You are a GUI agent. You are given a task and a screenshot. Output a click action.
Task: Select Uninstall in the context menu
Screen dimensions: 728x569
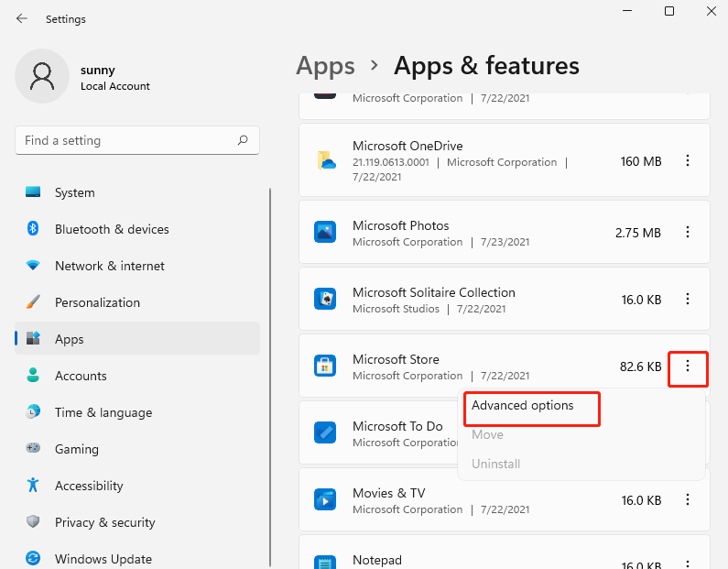[495, 464]
